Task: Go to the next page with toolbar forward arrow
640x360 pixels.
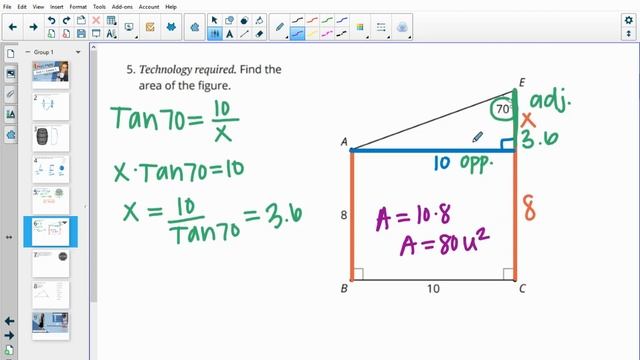Action: 33,27
